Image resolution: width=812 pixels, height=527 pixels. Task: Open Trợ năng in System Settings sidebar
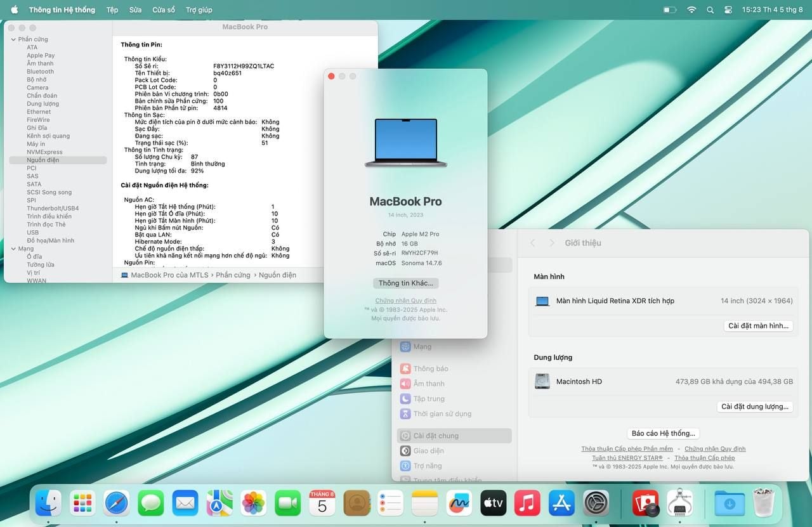pos(421,466)
